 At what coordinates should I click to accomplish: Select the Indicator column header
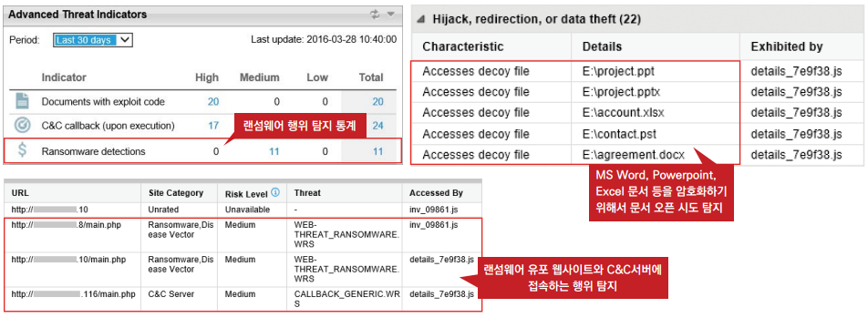pyautogui.click(x=64, y=77)
